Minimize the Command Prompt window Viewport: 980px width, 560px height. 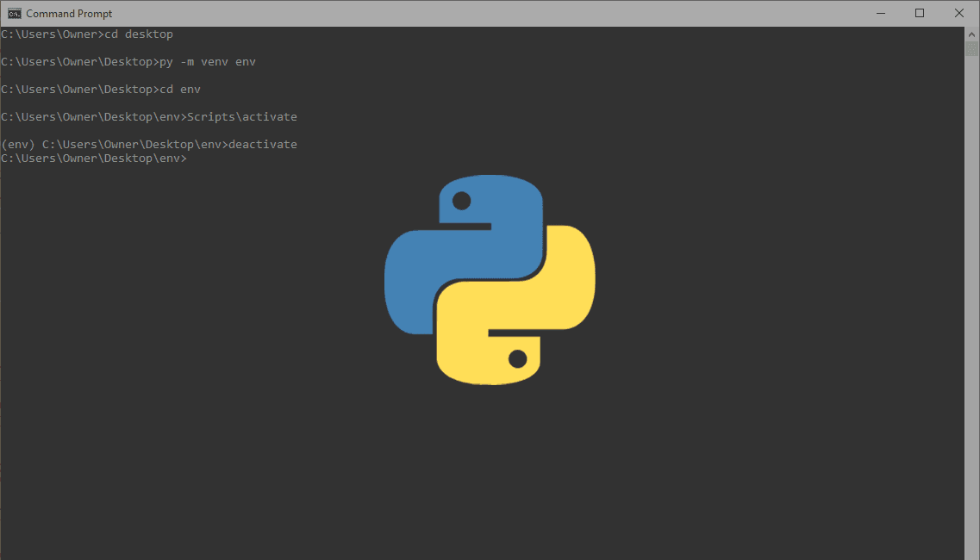point(880,13)
